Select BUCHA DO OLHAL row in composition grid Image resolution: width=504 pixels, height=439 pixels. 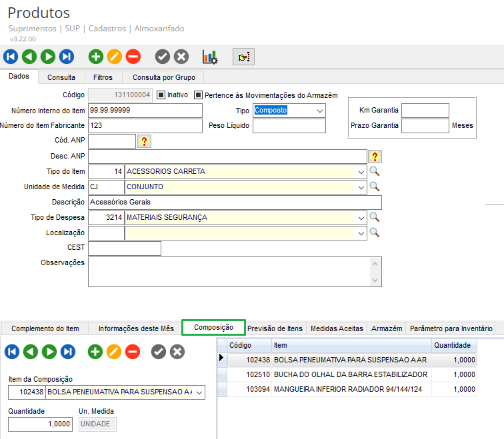point(350,374)
